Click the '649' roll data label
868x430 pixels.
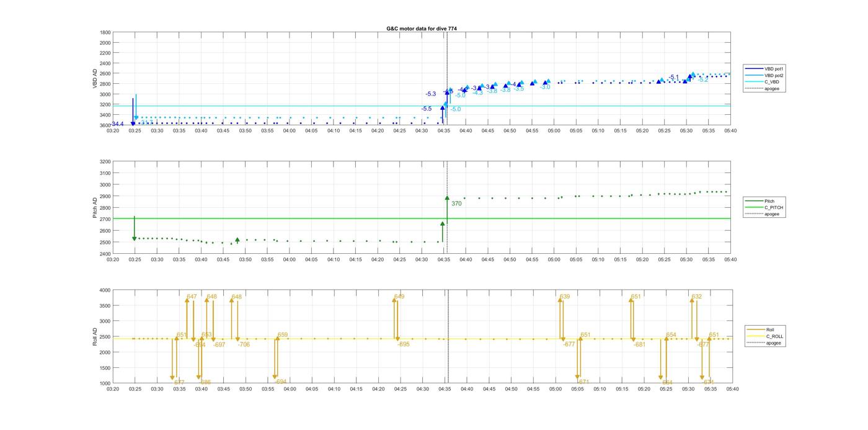399,297
